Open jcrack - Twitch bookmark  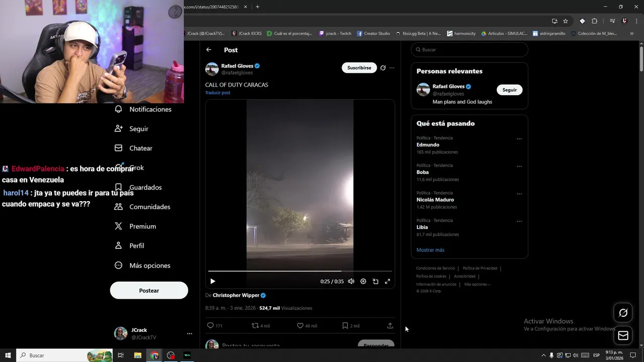pyautogui.click(x=335, y=34)
